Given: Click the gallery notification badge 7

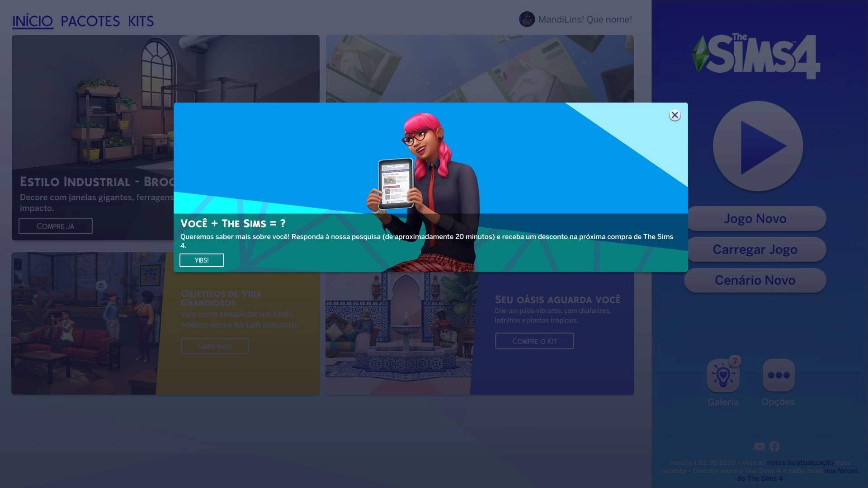Looking at the screenshot, I should coord(735,361).
